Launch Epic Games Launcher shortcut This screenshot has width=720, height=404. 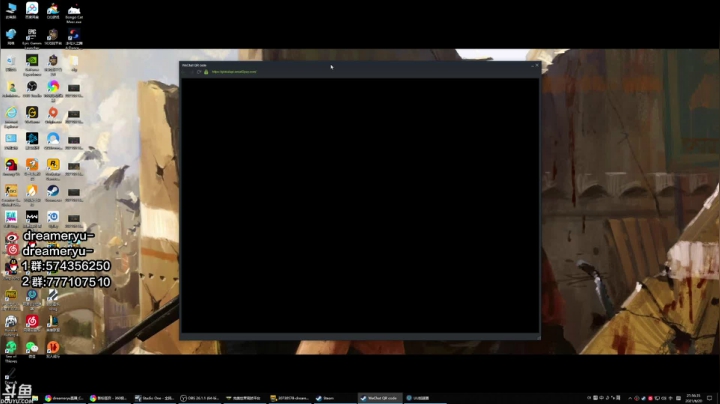32,39
